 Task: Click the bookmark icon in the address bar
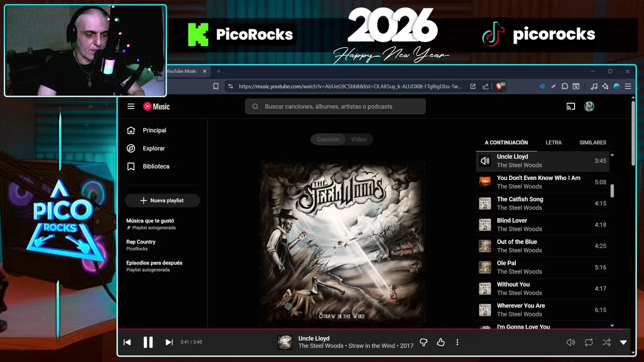click(x=216, y=86)
